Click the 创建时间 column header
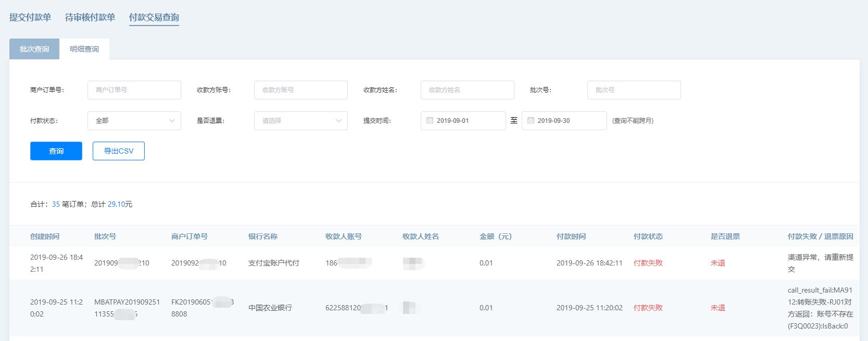868x341 pixels. tap(45, 236)
